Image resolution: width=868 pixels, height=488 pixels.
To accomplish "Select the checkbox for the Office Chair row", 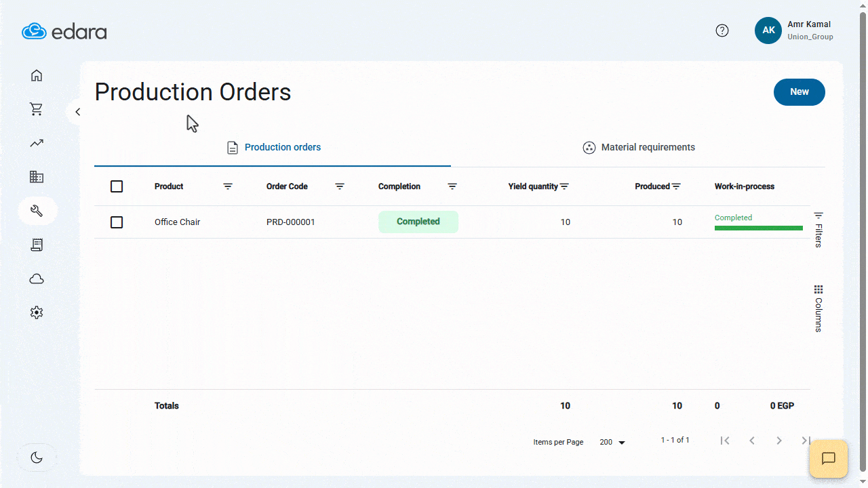I will (116, 222).
